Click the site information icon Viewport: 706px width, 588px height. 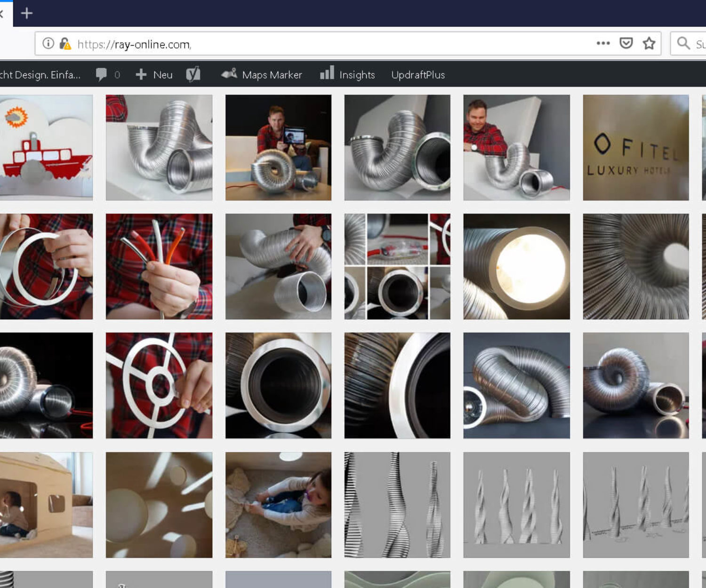pyautogui.click(x=48, y=44)
